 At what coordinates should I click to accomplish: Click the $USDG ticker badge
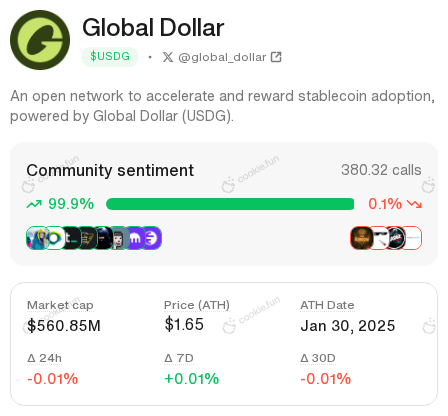(110, 57)
